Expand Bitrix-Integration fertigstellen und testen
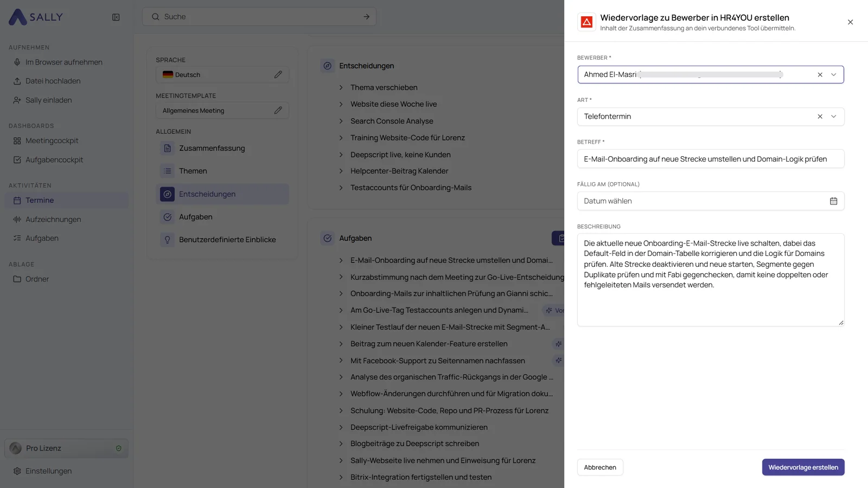868x488 pixels. (x=341, y=477)
